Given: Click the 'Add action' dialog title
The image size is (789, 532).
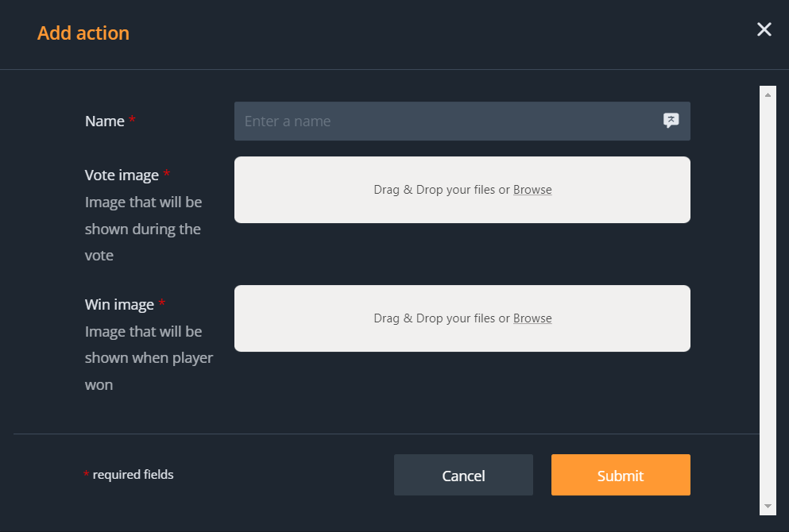Looking at the screenshot, I should click(x=83, y=33).
